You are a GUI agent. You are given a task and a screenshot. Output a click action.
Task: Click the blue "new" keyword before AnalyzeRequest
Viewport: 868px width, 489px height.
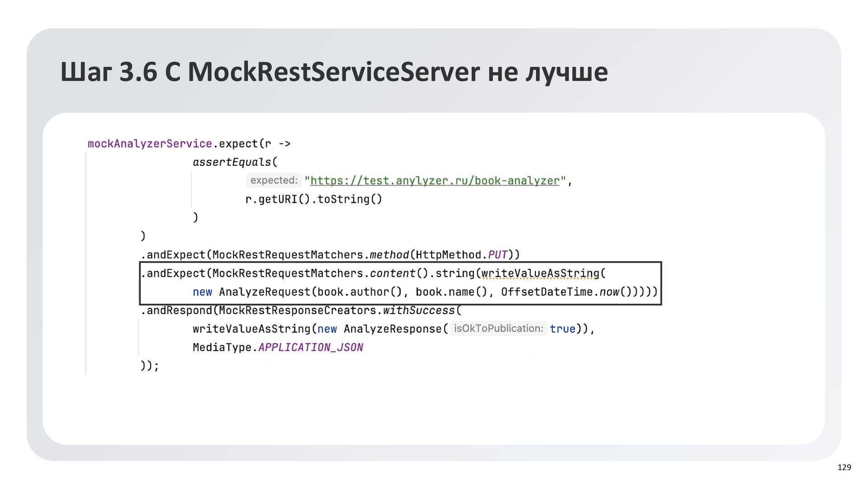point(202,292)
